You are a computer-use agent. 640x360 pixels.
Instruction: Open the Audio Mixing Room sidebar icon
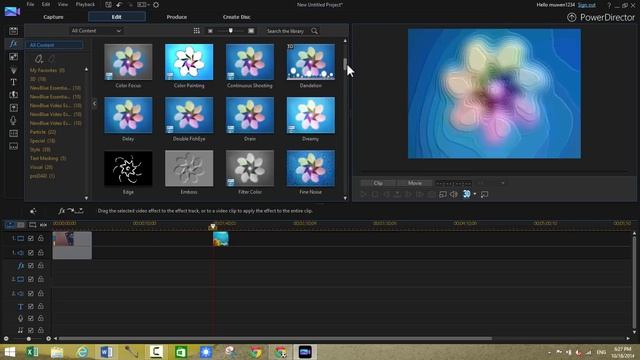[13, 108]
